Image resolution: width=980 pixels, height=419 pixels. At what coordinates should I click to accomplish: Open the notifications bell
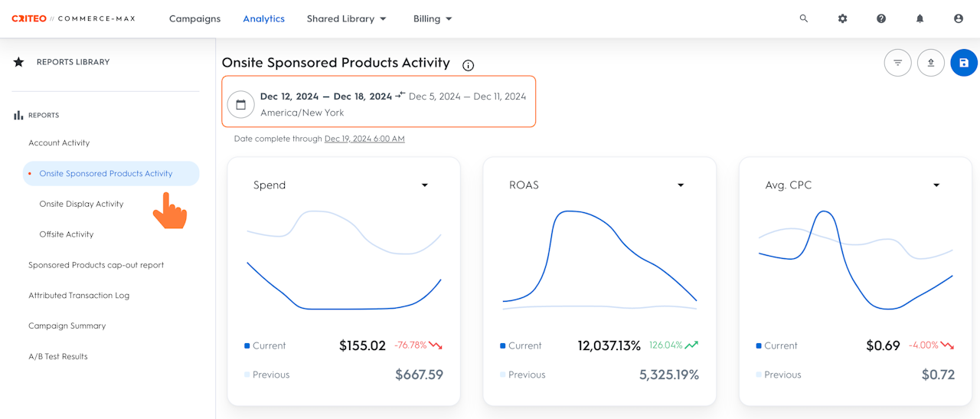[x=920, y=18]
